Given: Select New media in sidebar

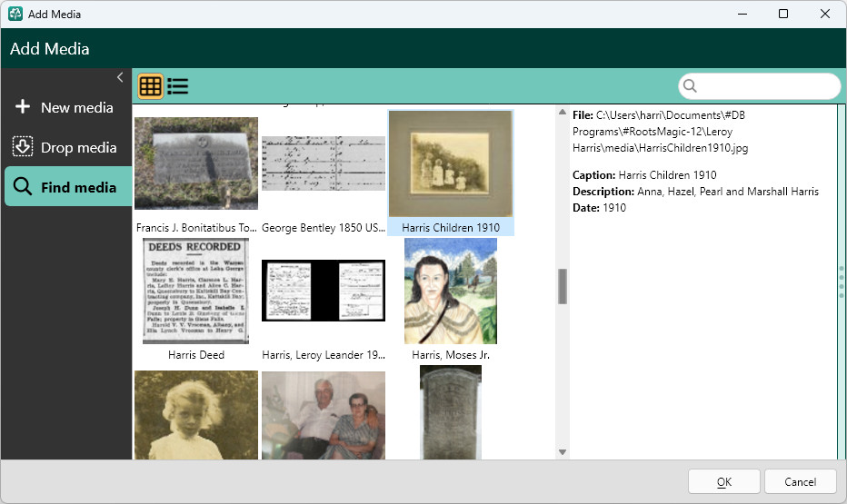Looking at the screenshot, I should point(66,107).
